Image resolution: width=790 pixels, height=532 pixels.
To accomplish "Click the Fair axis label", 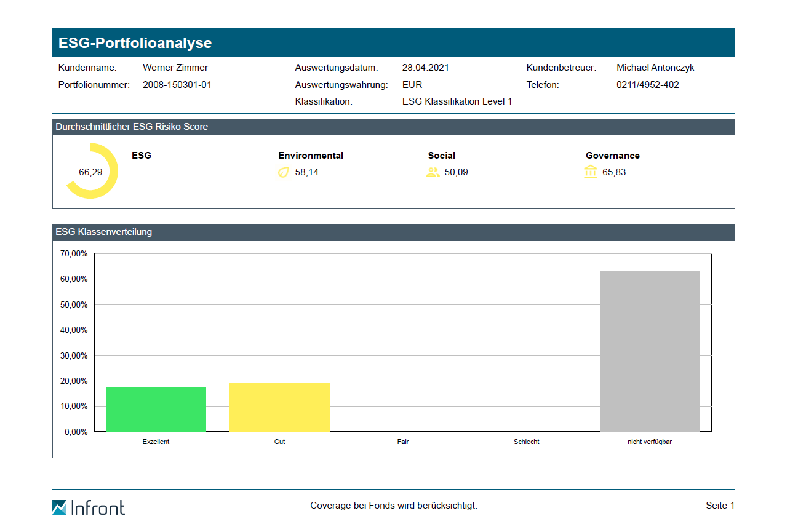I will (x=403, y=442).
